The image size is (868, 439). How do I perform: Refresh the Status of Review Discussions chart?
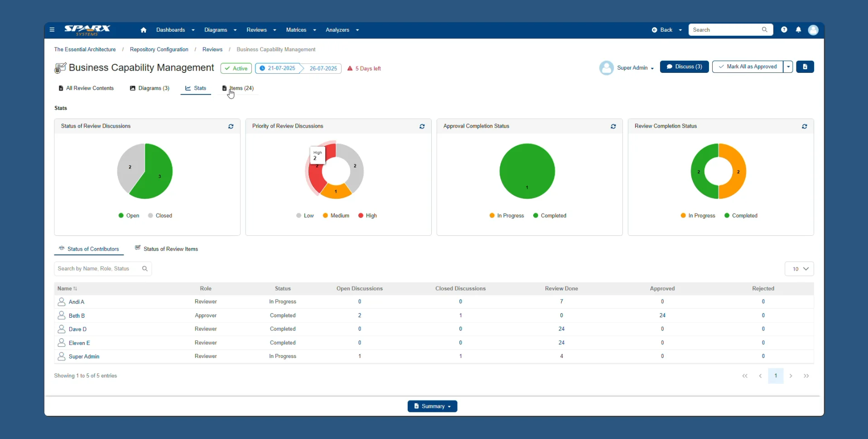[231, 126]
